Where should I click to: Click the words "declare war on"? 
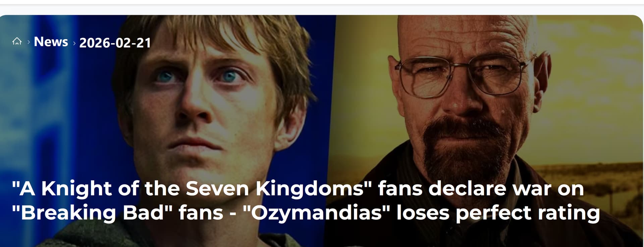click(x=506, y=188)
